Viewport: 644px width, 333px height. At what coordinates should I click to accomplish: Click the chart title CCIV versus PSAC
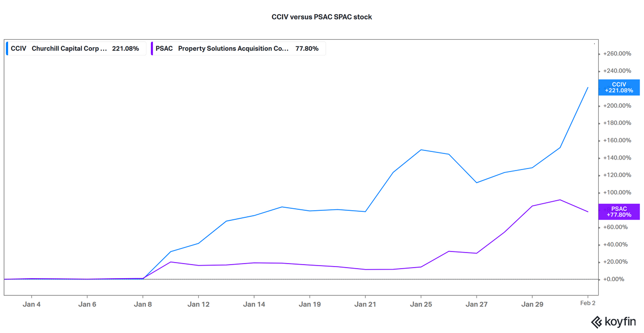coord(321,16)
